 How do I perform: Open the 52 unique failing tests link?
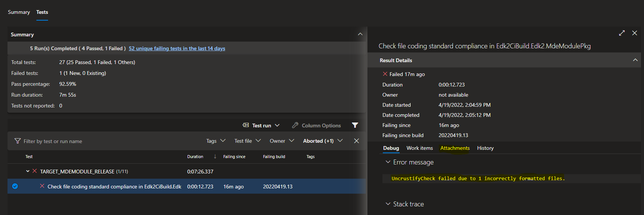pos(177,48)
